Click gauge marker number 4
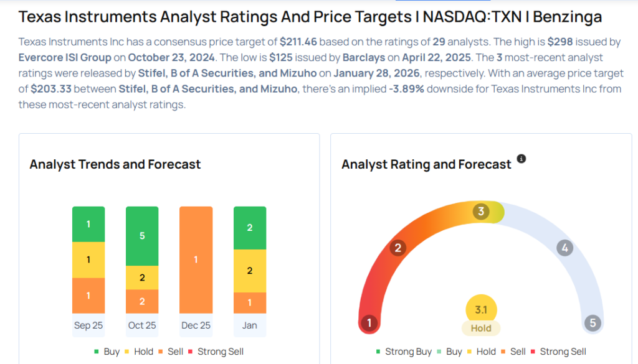Screen dimensions: 638x364 click(x=564, y=248)
